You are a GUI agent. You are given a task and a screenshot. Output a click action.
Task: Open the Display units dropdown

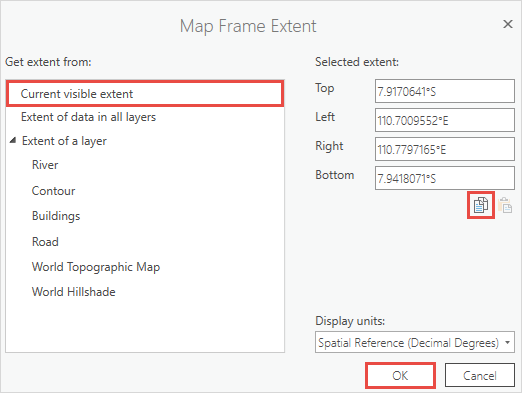[415, 342]
